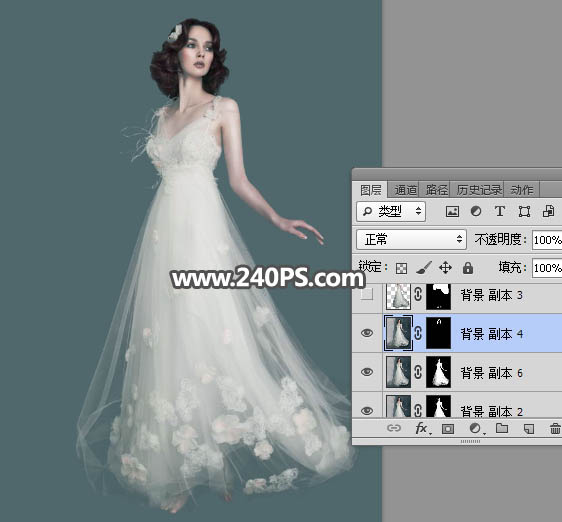Toggle lock transparent pixels icon

(401, 268)
